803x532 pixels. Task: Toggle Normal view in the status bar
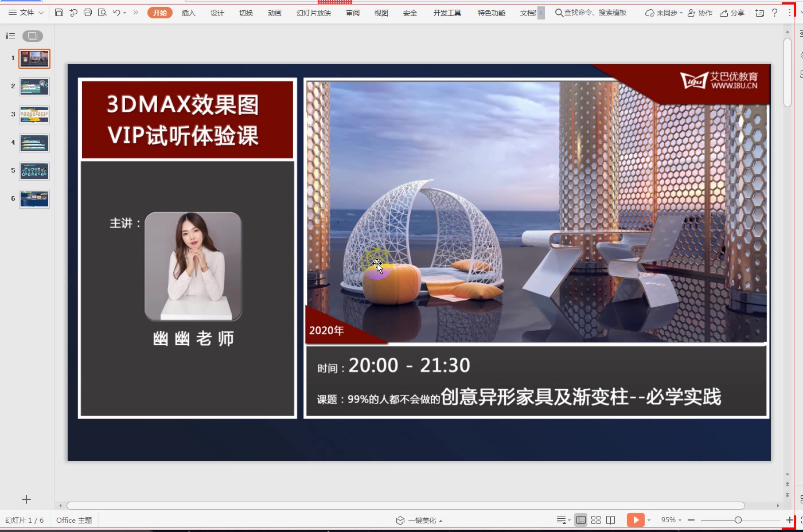pos(580,520)
